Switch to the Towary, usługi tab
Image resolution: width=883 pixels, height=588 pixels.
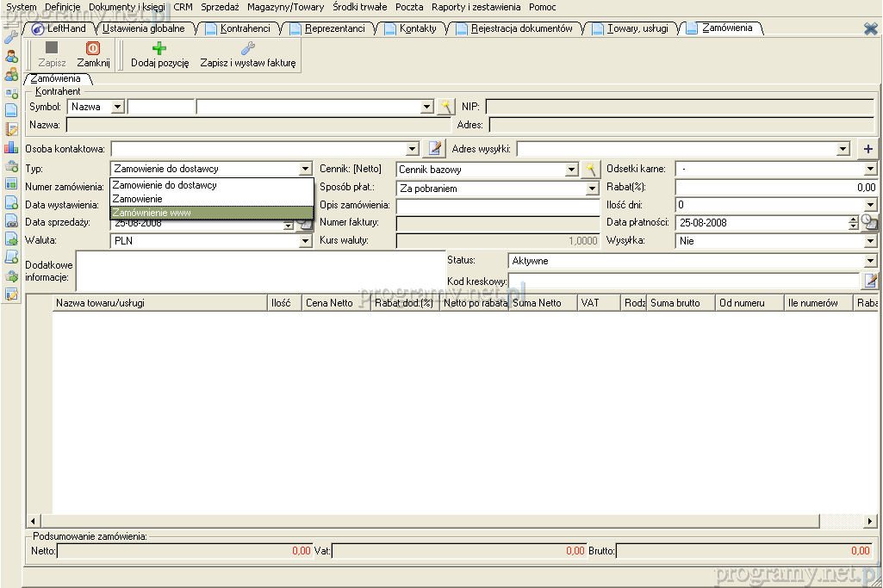(x=637, y=28)
